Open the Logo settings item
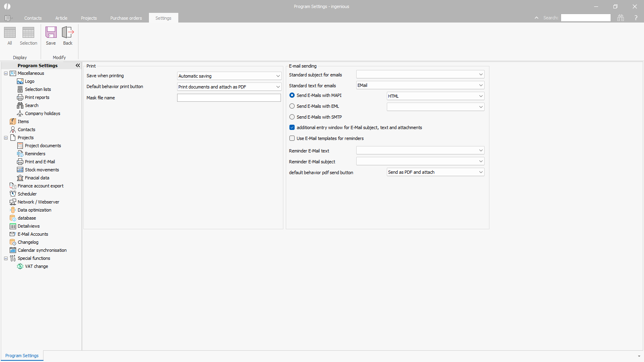 [29, 81]
